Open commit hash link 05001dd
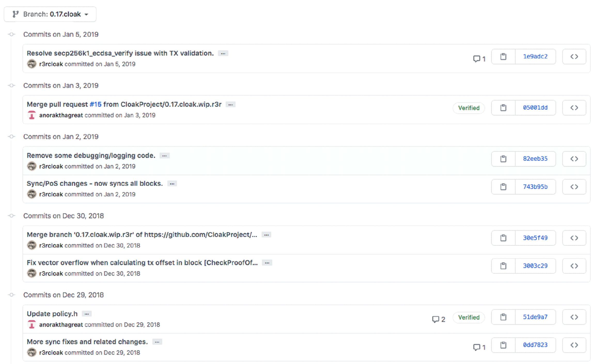 pos(535,108)
